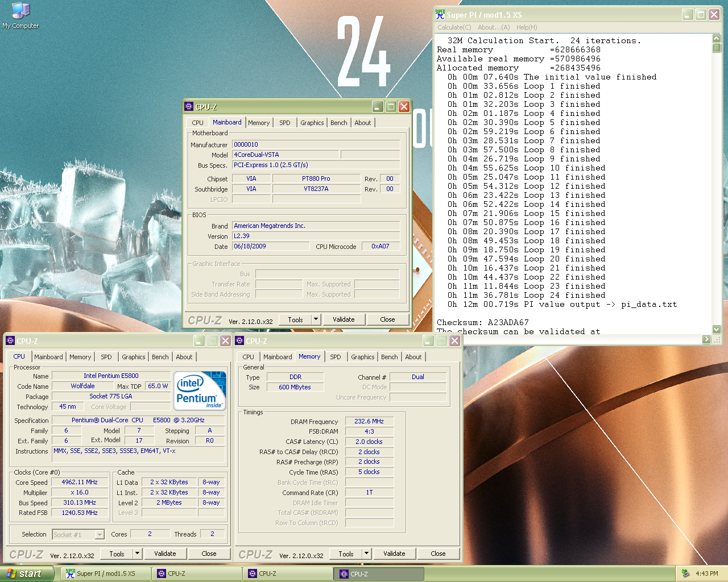728x582 pixels.
Task: Select Mainboard tab in the CPU window
Action: tap(48, 357)
